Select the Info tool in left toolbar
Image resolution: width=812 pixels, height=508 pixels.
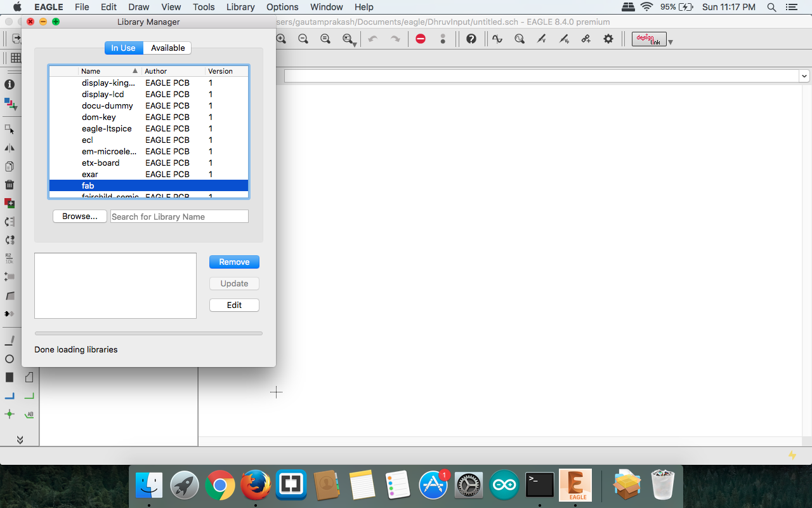point(10,84)
